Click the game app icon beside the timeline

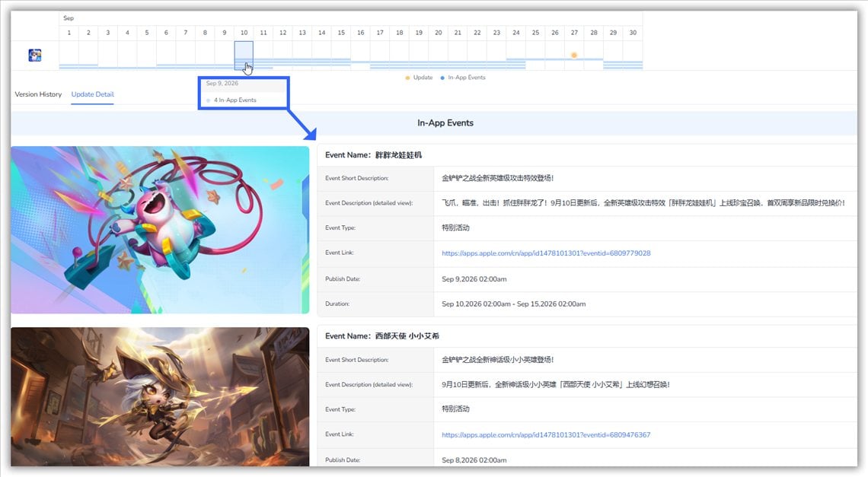point(35,56)
